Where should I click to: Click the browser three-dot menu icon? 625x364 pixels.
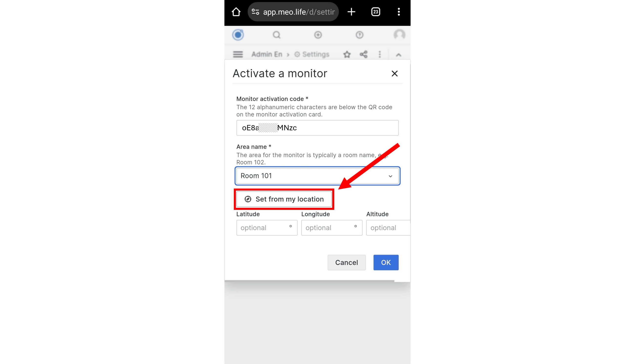coord(398,12)
